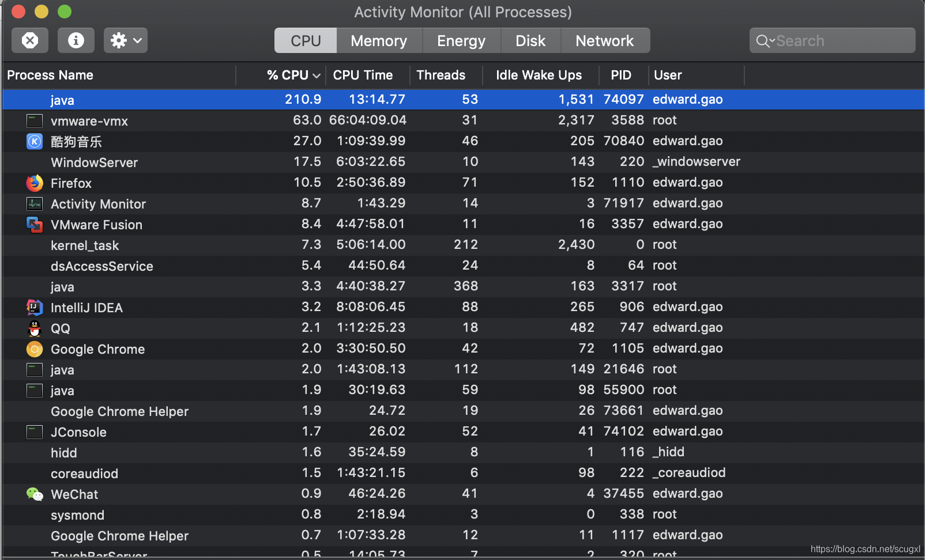Image resolution: width=926 pixels, height=560 pixels.
Task: Switch to the Energy tab
Action: tap(461, 40)
